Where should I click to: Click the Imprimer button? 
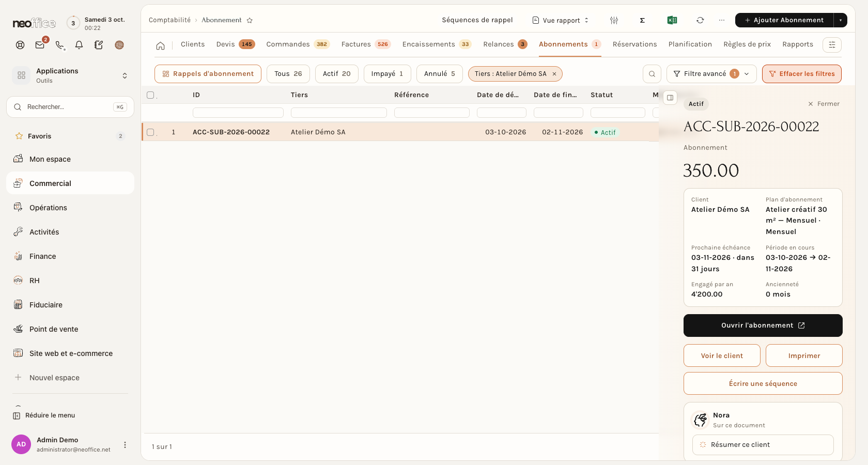tap(804, 355)
